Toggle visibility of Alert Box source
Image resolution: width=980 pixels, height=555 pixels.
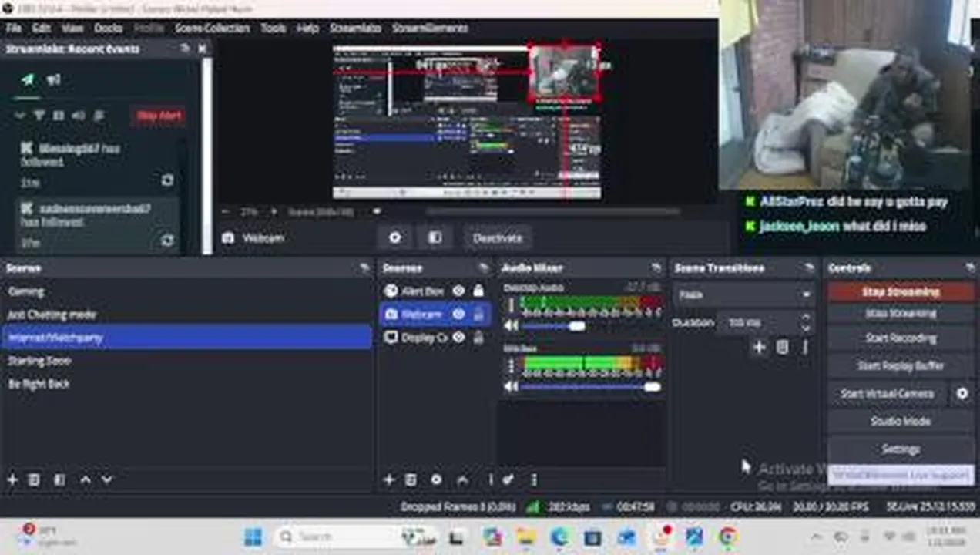[458, 291]
